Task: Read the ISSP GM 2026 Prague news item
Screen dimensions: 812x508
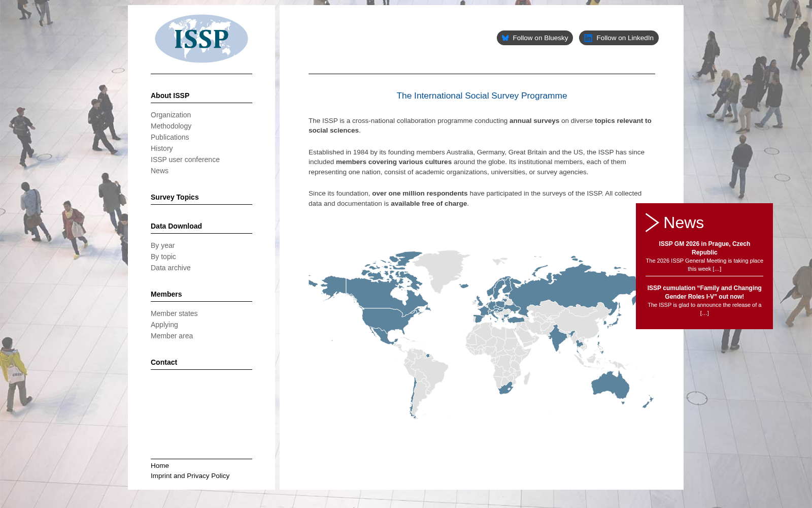Action: [704, 248]
